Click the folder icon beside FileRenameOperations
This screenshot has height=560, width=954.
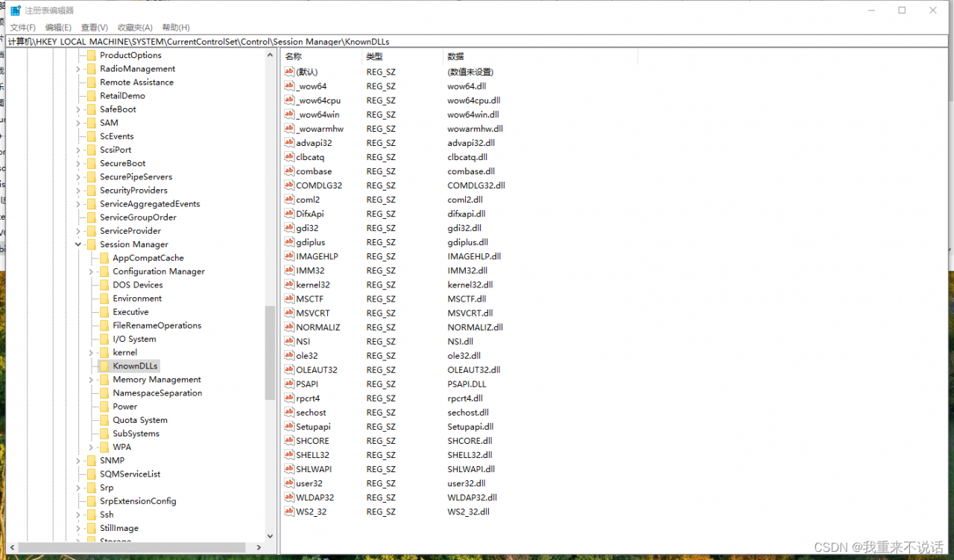tap(104, 325)
